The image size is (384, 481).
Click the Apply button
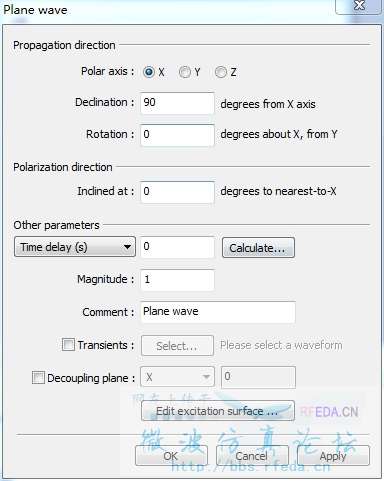click(x=333, y=456)
